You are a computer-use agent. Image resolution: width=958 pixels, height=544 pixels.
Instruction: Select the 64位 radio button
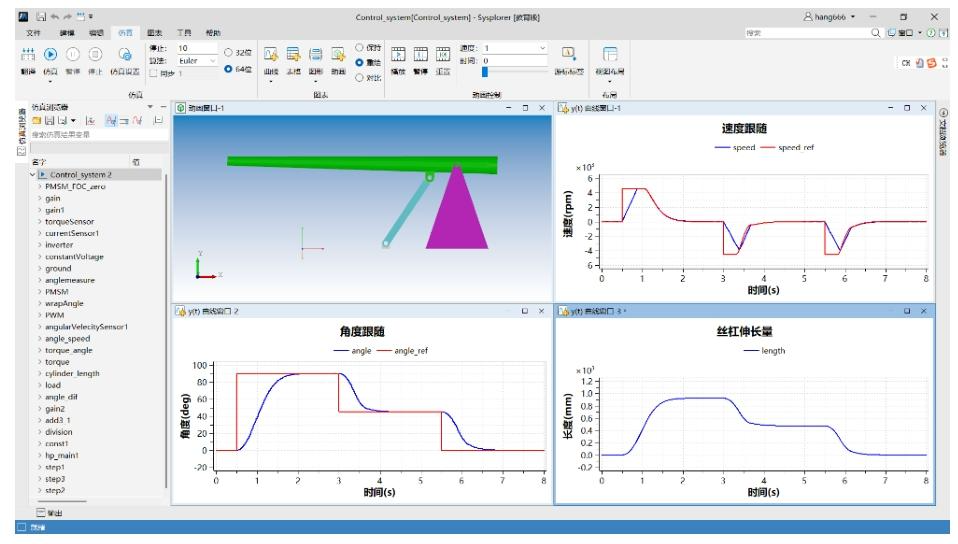228,69
